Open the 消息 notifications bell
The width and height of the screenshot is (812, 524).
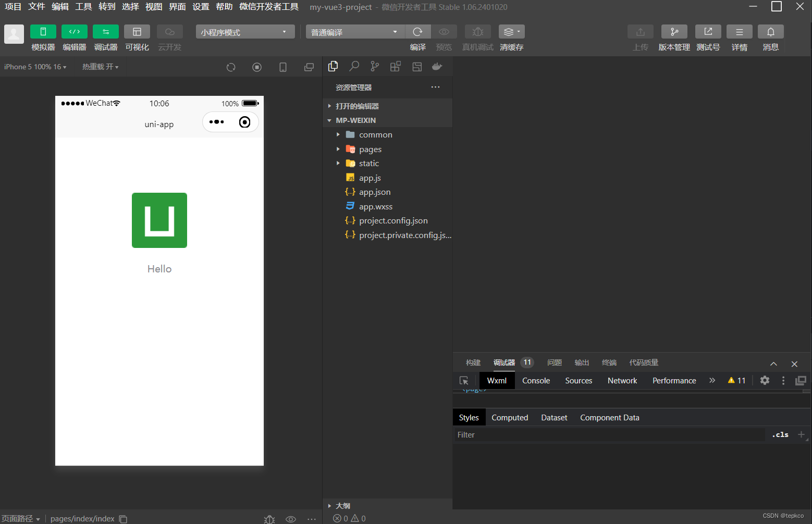coord(771,32)
